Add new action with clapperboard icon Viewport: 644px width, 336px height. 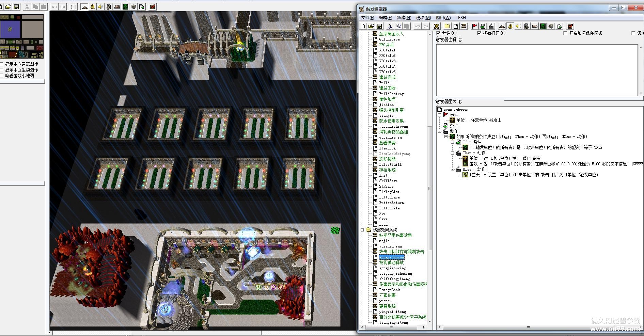point(491,26)
